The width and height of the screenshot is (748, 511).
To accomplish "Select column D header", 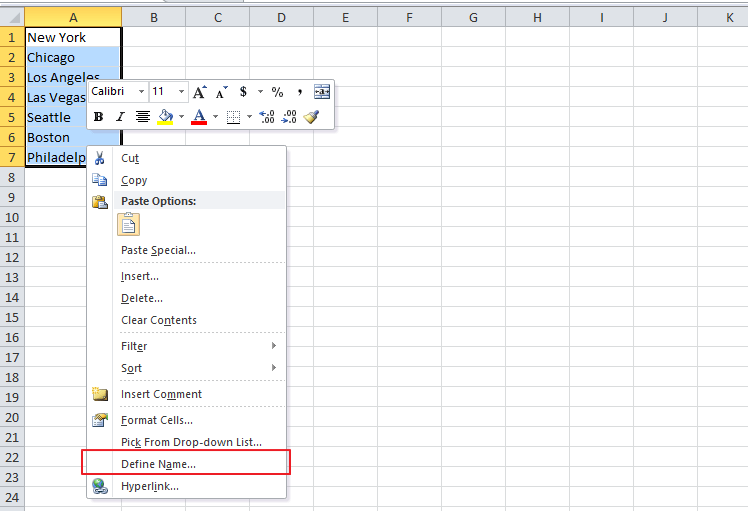I will click(x=281, y=18).
